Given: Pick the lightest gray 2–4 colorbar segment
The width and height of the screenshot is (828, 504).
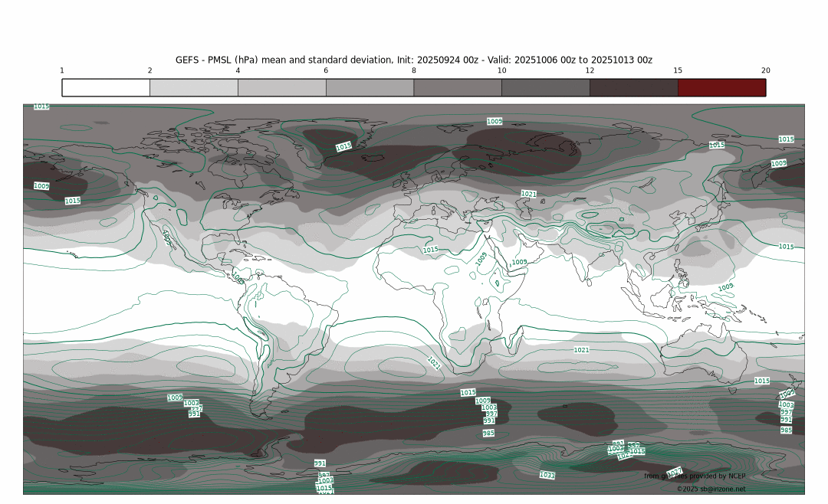Looking at the screenshot, I should (x=193, y=87).
